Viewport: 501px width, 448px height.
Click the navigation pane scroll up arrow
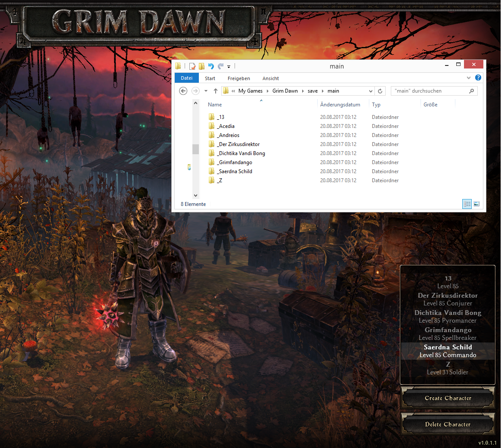[x=195, y=103]
